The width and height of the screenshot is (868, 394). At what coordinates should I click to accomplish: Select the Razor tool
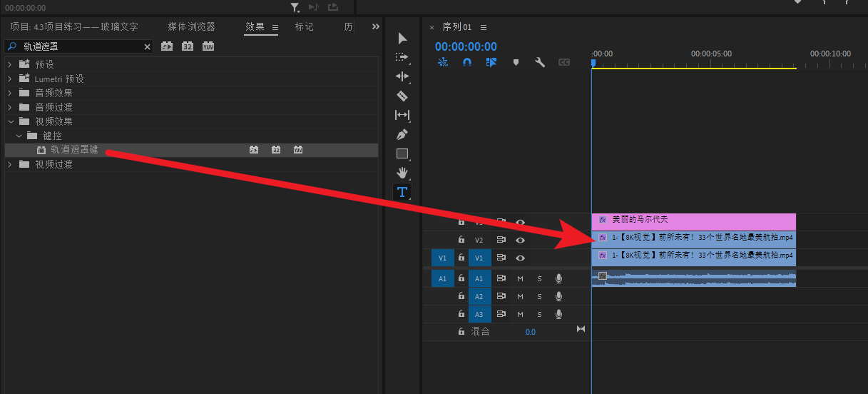pyautogui.click(x=402, y=96)
